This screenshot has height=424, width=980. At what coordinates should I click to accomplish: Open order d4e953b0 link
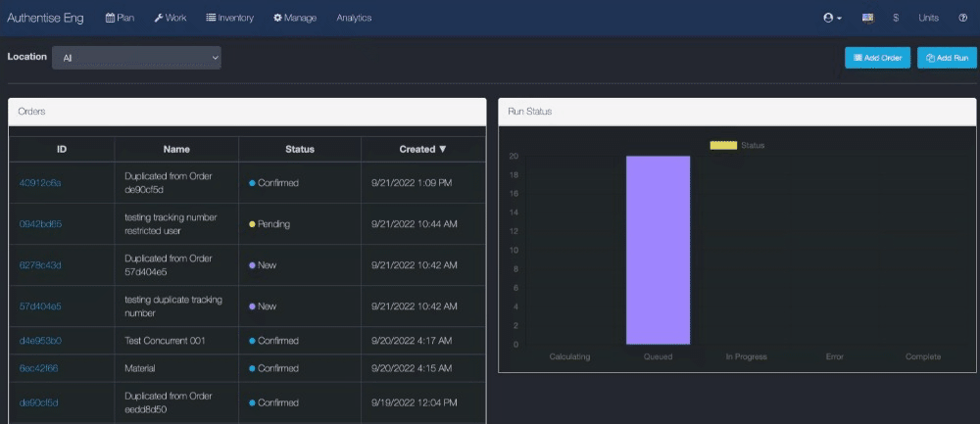click(40, 341)
